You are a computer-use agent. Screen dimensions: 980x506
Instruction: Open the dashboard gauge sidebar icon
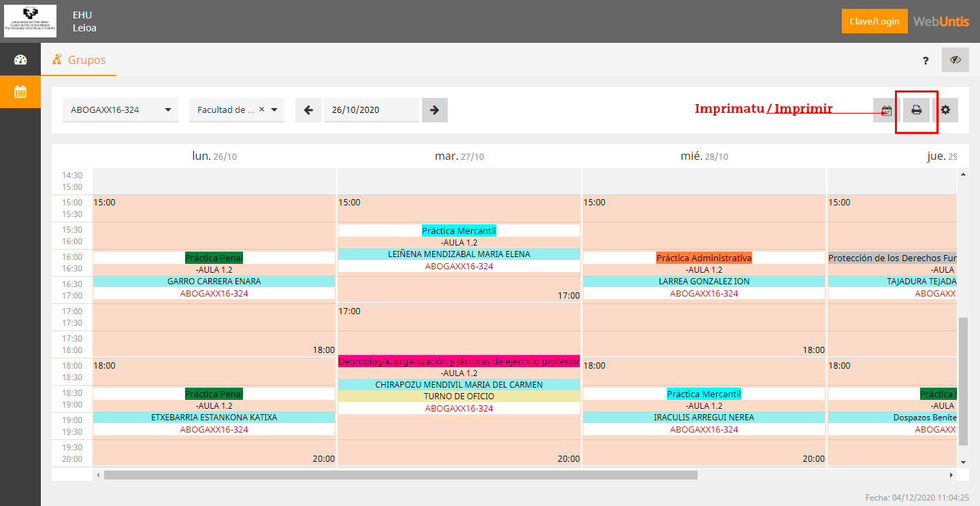20,60
